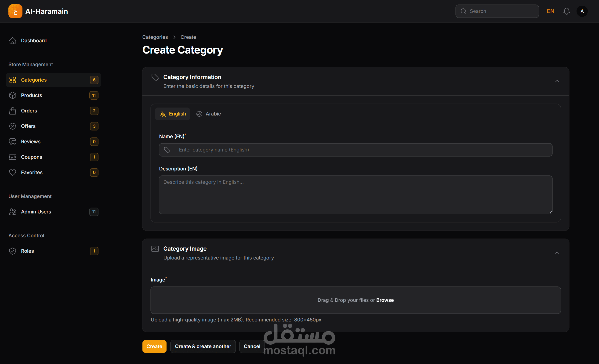Click the Favorites heart icon
Screen dimensions: 599x364
[x=13, y=173]
